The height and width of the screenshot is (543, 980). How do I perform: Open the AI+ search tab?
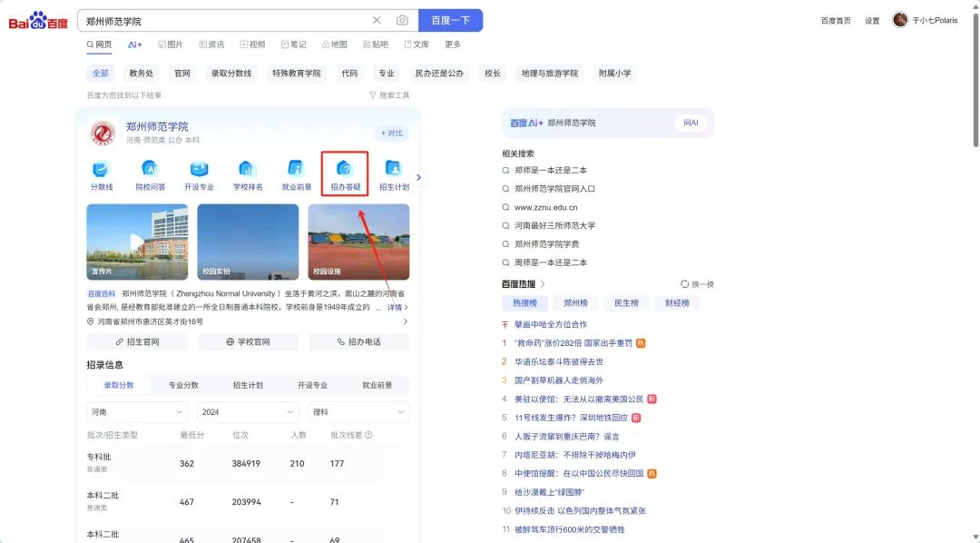point(135,44)
